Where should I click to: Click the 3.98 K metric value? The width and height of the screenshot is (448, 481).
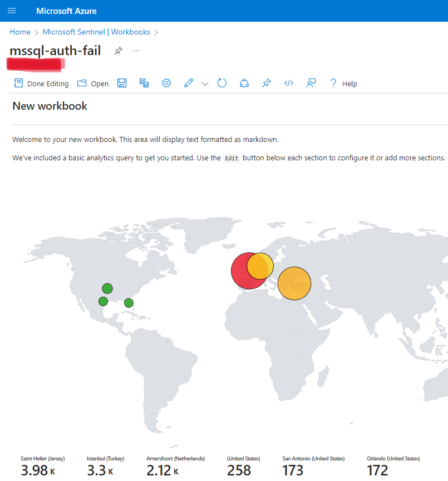(x=38, y=470)
